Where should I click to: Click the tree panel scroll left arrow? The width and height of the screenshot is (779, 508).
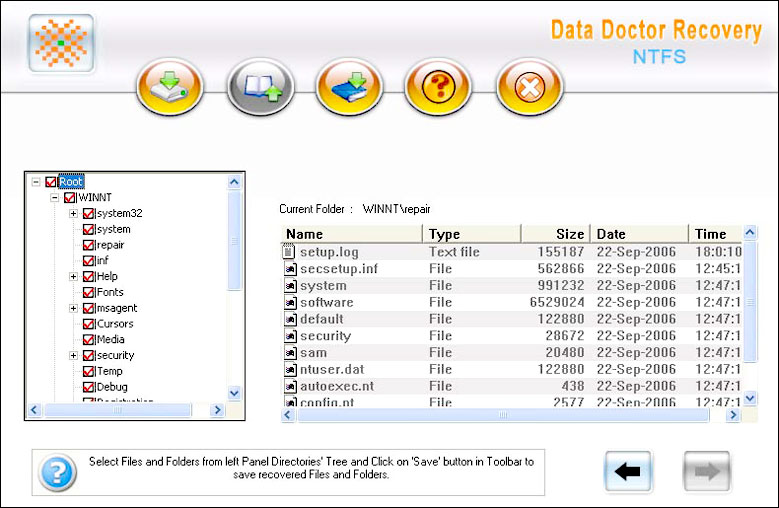[34, 410]
